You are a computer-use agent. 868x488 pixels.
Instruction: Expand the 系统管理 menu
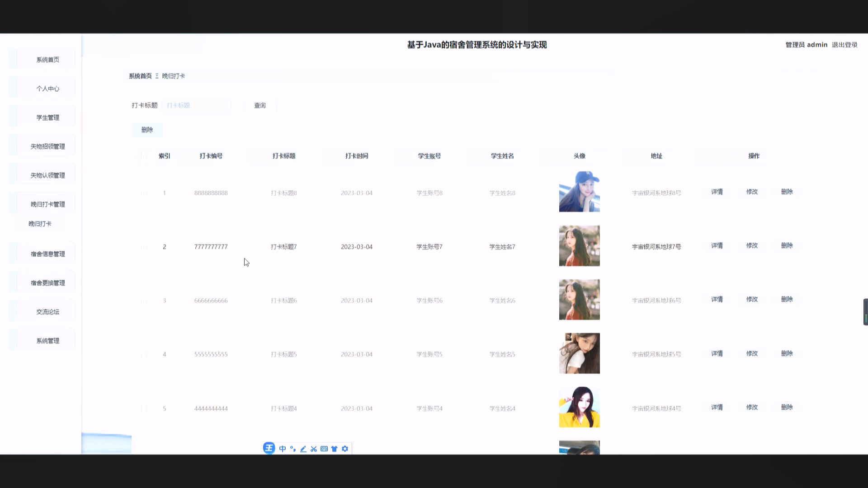coord(47,341)
